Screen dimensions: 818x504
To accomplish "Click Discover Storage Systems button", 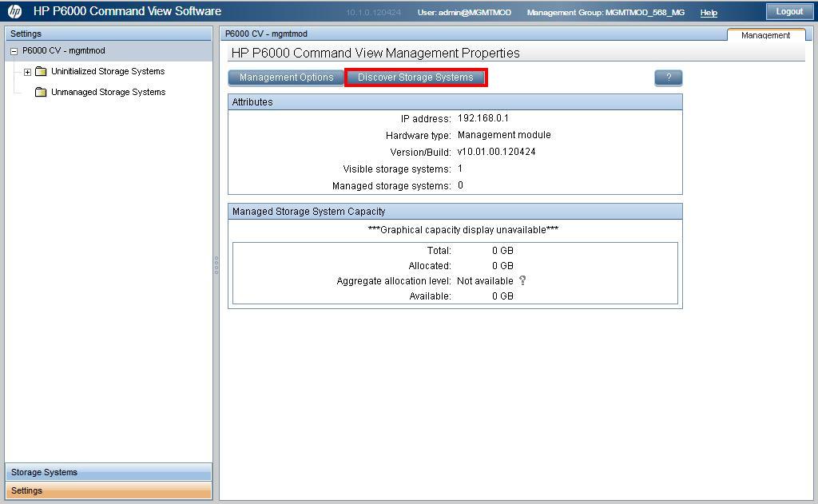I will pyautogui.click(x=415, y=77).
